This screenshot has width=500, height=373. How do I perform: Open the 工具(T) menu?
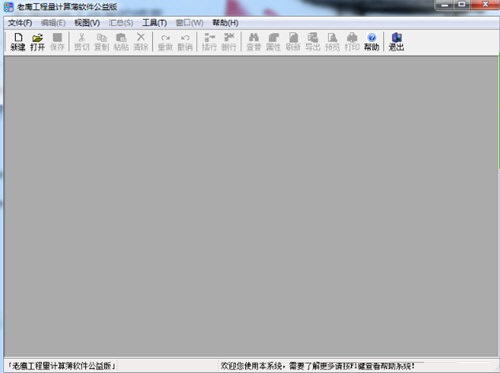tap(155, 23)
